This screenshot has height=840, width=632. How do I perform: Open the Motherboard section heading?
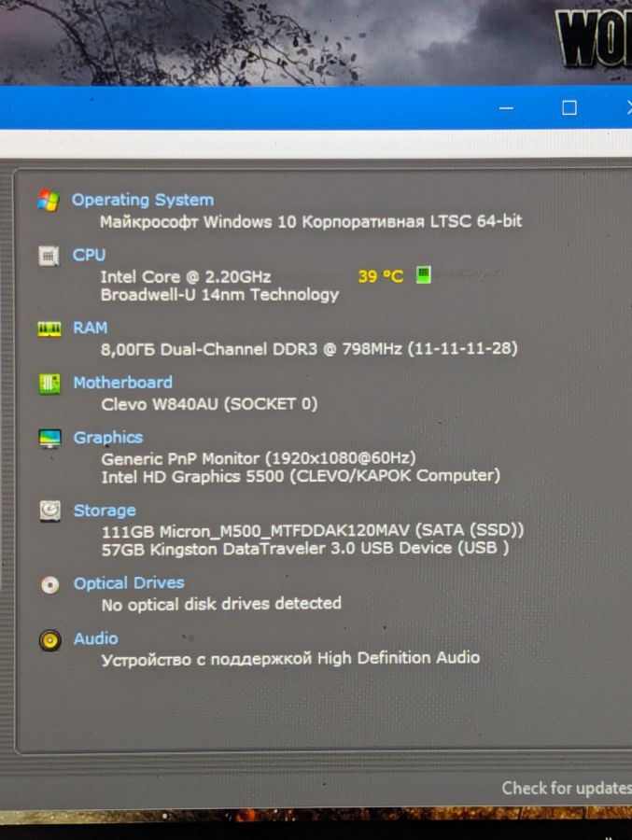click(122, 383)
